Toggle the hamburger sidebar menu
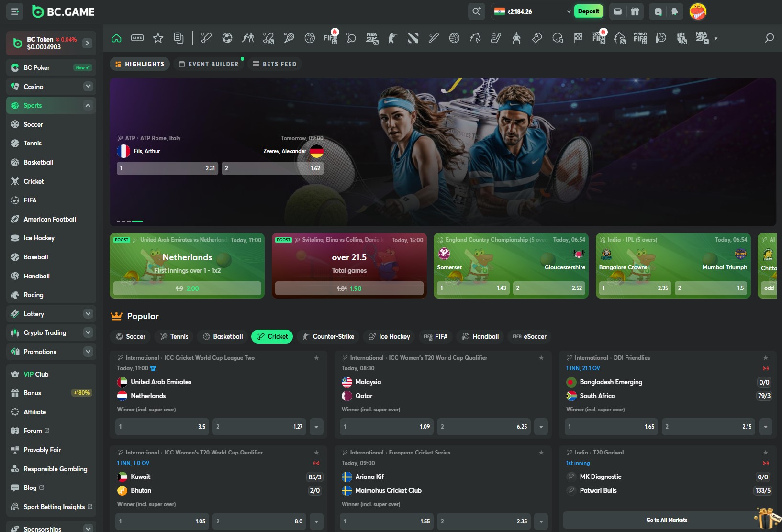Viewport: 782px width, 532px height. (15, 11)
